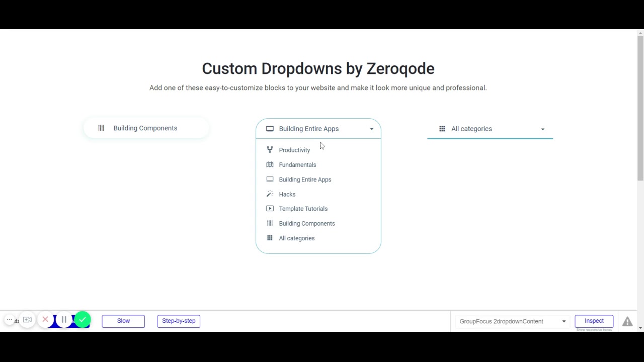
Task: Finish recording with the green checkmark
Action: (x=83, y=319)
